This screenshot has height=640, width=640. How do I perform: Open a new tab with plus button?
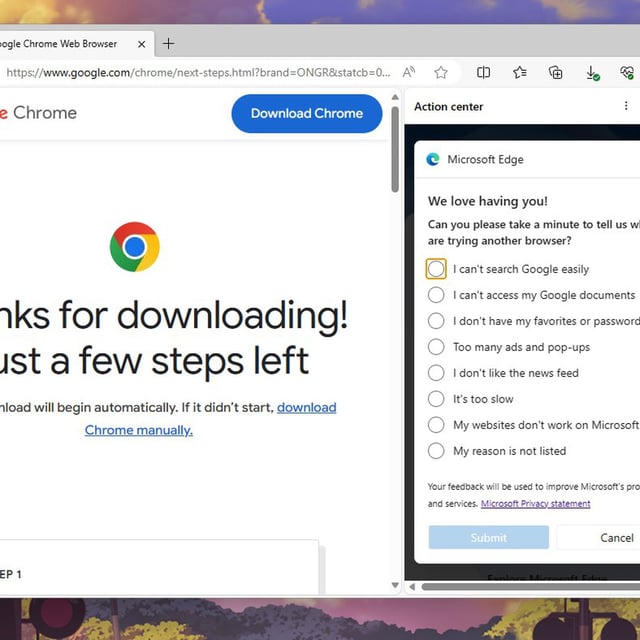pyautogui.click(x=168, y=43)
